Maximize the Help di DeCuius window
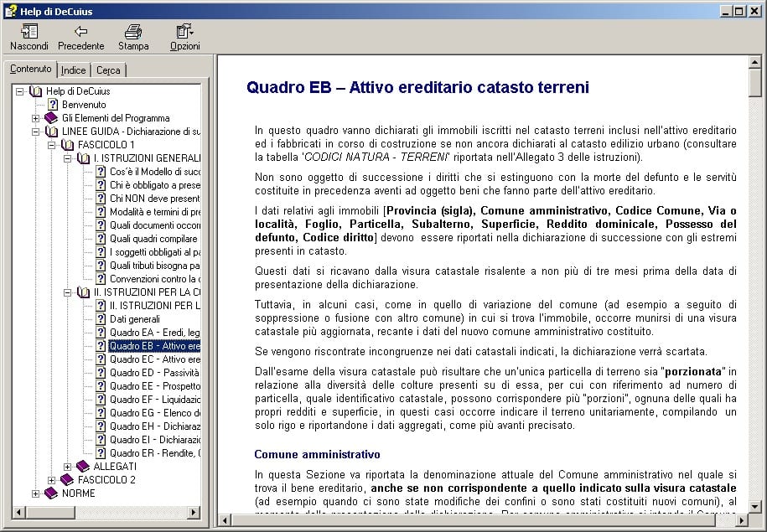 pyautogui.click(x=739, y=11)
